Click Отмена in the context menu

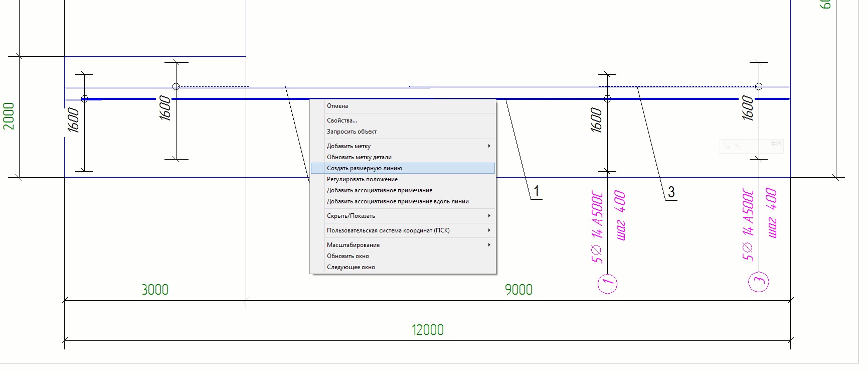pyautogui.click(x=337, y=106)
